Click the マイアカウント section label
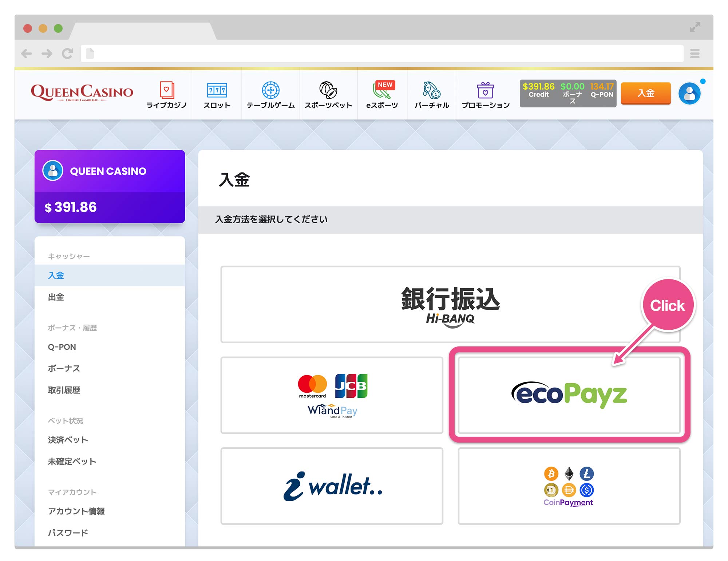 72,492
